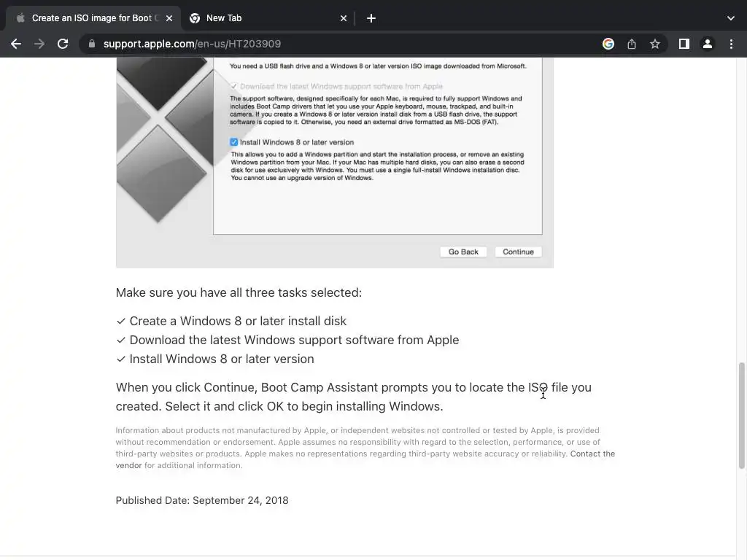747x560 pixels.
Task: Click 'Download the latest Windows support software from Apple' list item
Action: click(294, 340)
